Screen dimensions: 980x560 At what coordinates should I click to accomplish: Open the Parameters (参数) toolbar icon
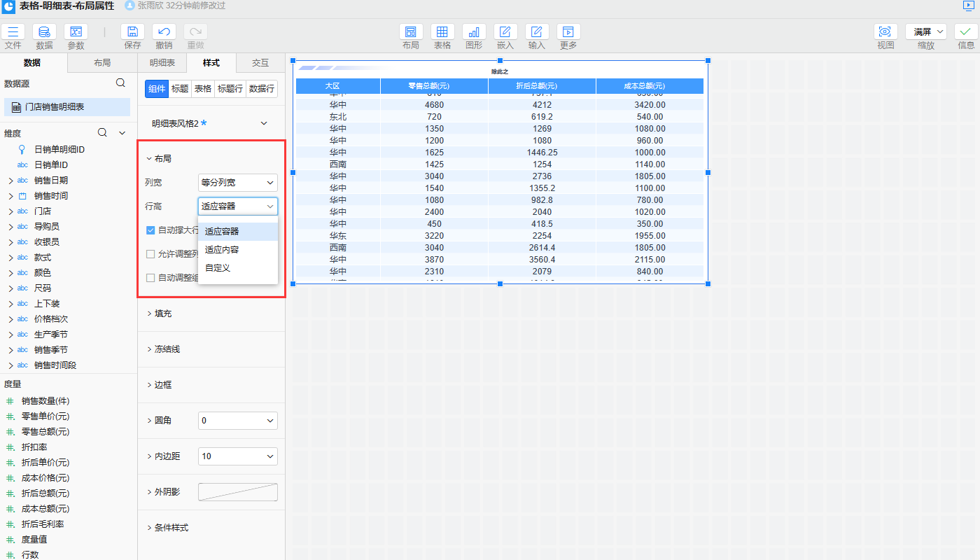[76, 32]
